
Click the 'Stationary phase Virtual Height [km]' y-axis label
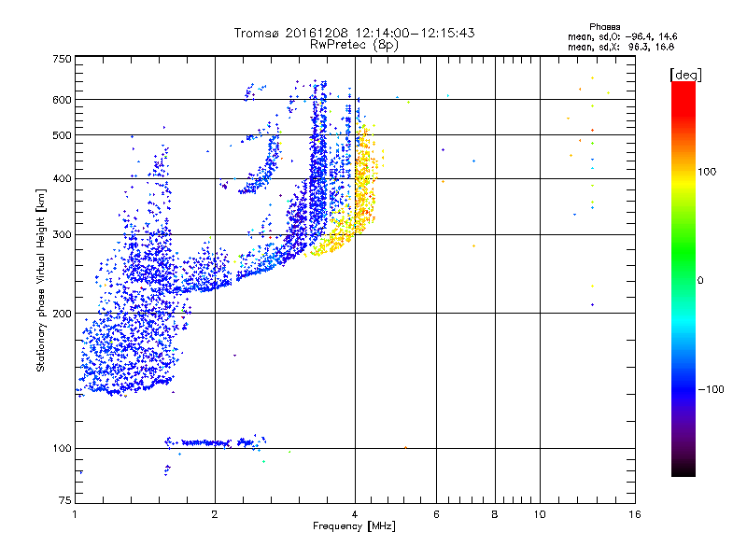[x=41, y=281]
